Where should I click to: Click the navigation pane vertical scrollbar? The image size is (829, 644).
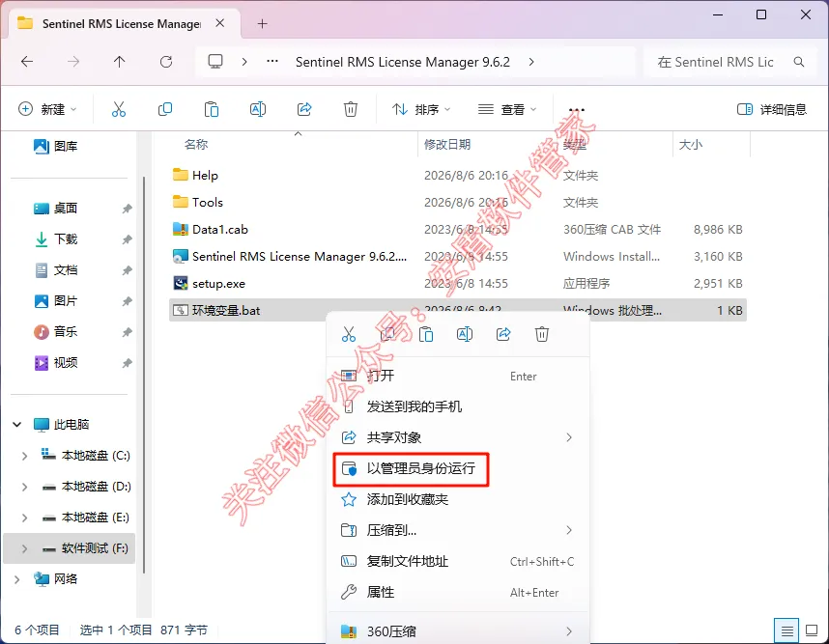coord(143,375)
